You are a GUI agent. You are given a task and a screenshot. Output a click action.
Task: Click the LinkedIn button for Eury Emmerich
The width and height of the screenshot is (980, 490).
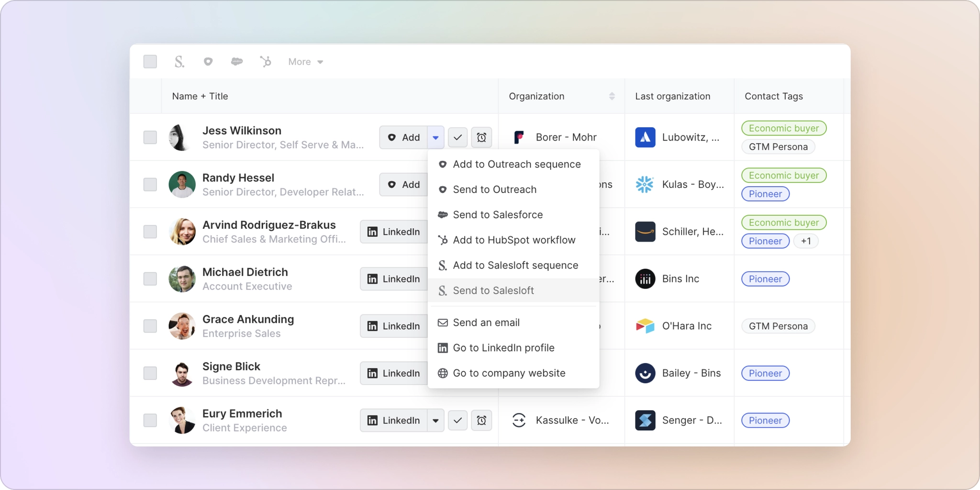(393, 421)
